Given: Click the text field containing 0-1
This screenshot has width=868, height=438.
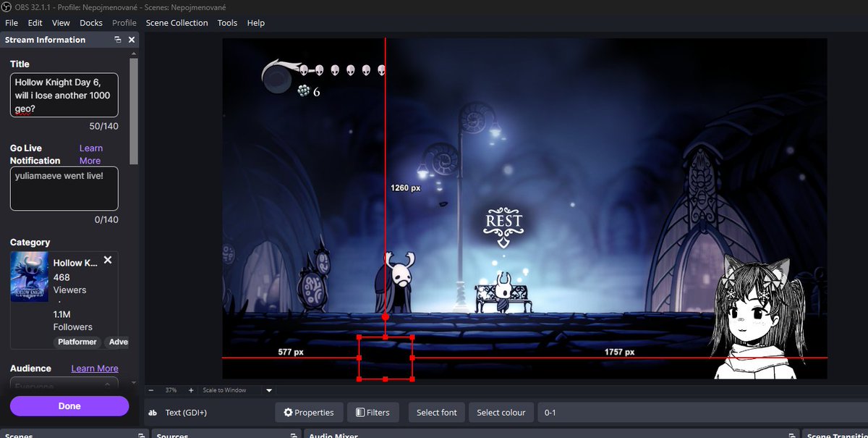Looking at the screenshot, I should [x=702, y=413].
